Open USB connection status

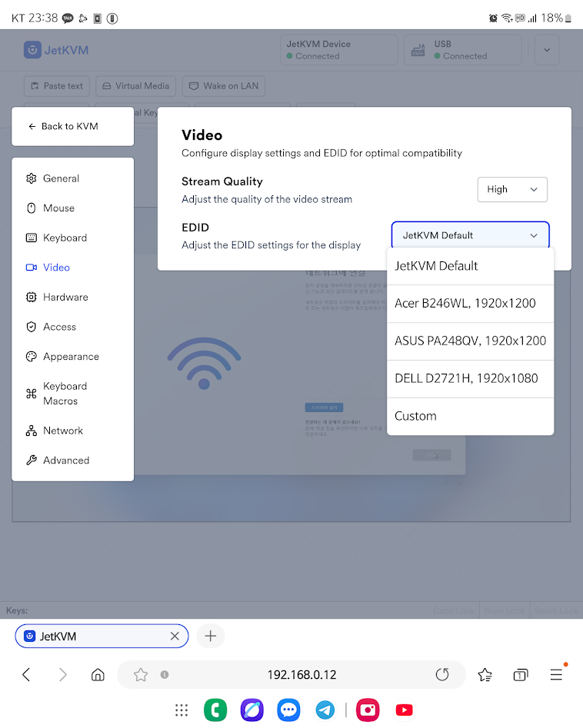(463, 50)
